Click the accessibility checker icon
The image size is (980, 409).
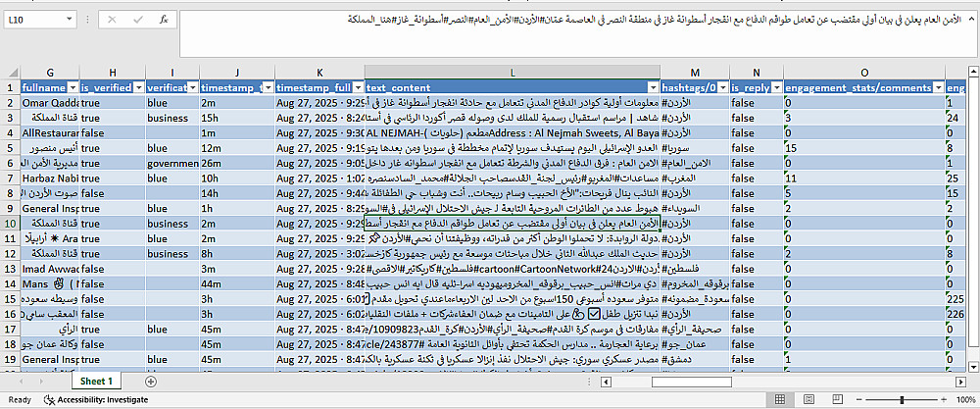pos(49,399)
